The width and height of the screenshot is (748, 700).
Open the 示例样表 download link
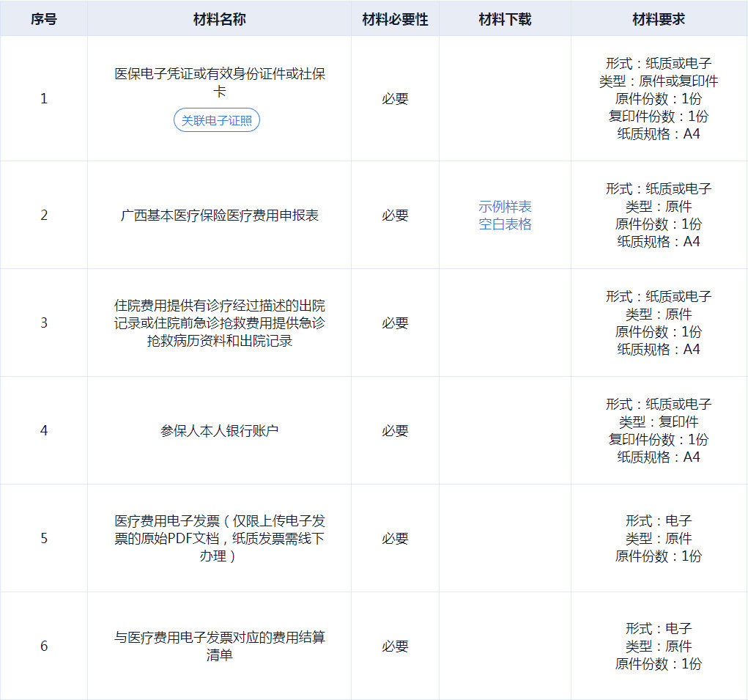505,207
